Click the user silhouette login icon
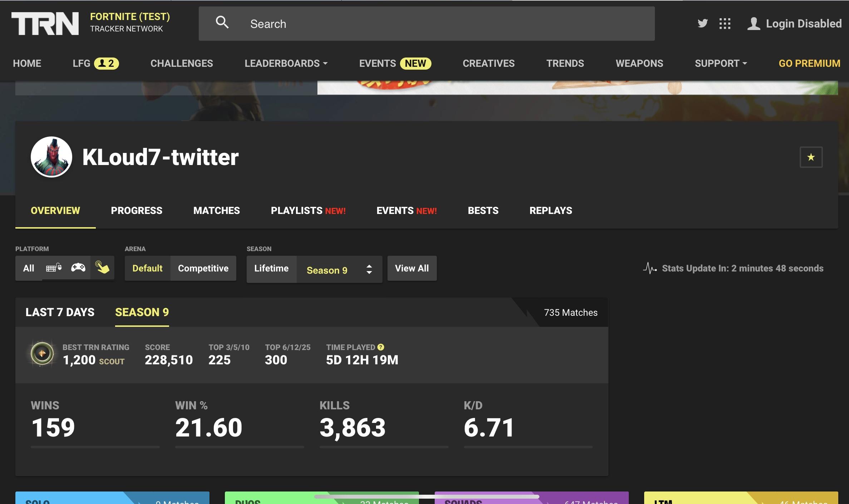This screenshot has height=504, width=849. (x=754, y=24)
